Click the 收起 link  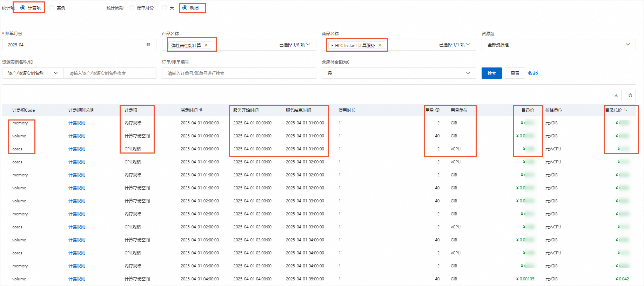pyautogui.click(x=533, y=73)
